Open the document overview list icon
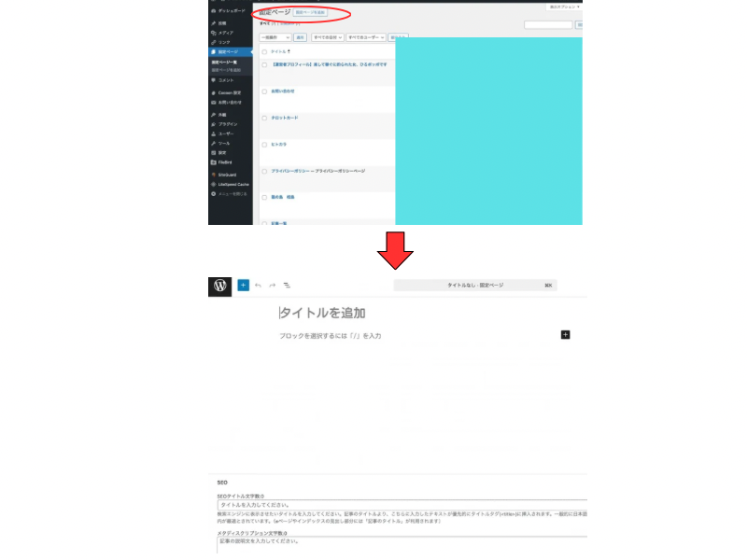 coord(287,286)
